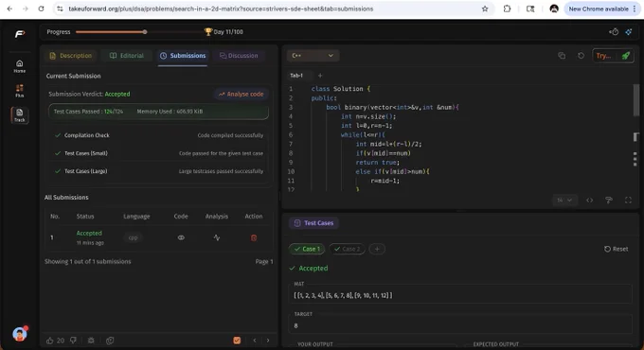Reset editor code with the circular arrow icon

coord(581,56)
